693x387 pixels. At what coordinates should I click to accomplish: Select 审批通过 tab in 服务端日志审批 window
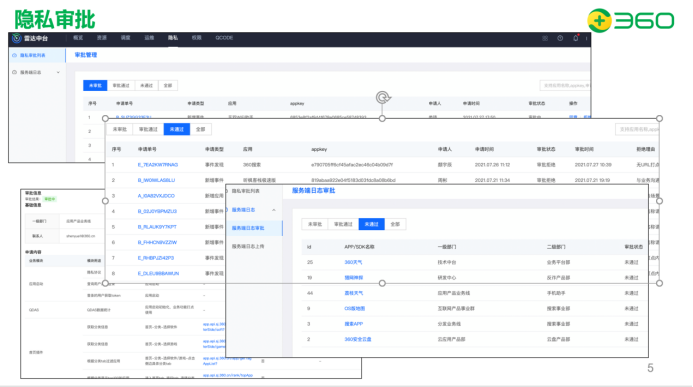(x=343, y=224)
